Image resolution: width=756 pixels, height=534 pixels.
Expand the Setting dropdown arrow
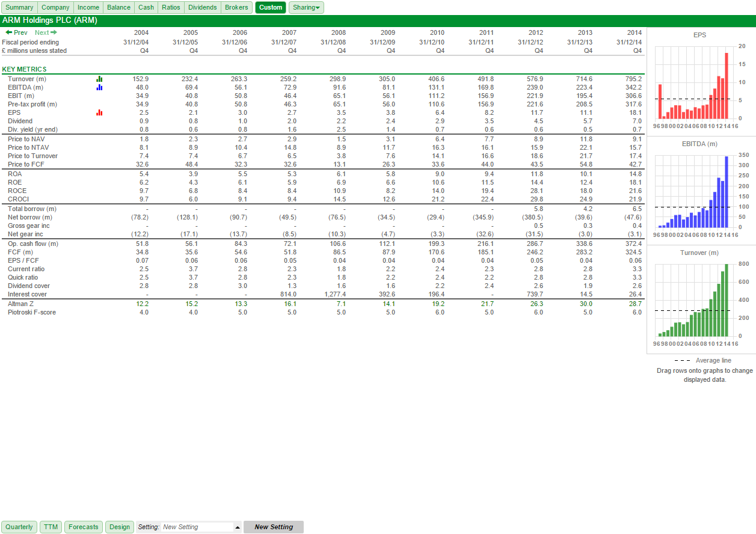pyautogui.click(x=238, y=527)
